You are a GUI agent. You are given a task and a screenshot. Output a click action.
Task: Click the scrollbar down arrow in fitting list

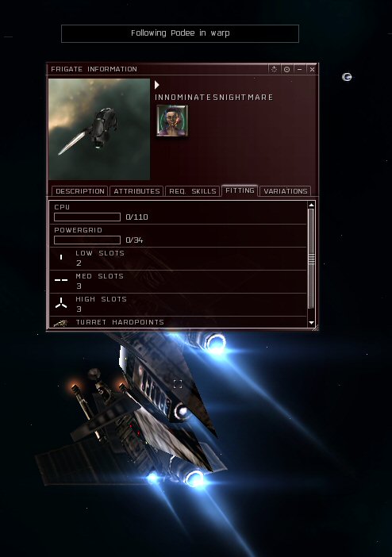[x=312, y=323]
